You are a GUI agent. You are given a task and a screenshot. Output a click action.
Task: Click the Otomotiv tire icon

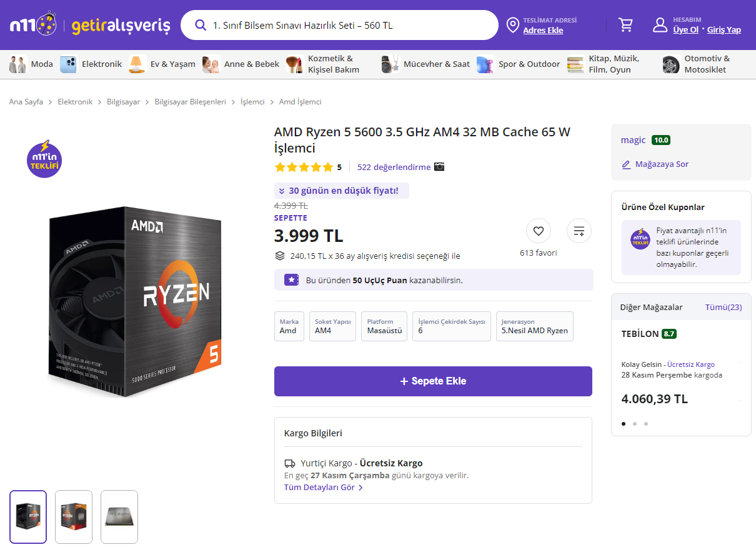coord(670,64)
